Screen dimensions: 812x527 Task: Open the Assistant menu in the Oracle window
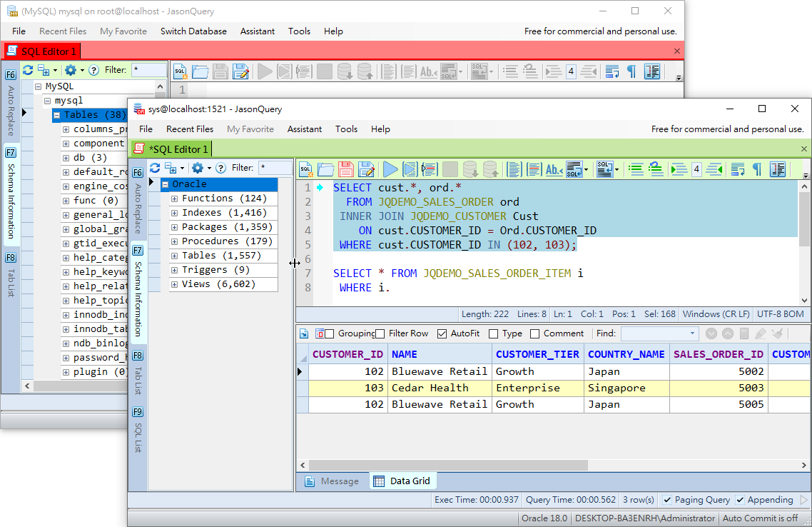click(x=305, y=129)
